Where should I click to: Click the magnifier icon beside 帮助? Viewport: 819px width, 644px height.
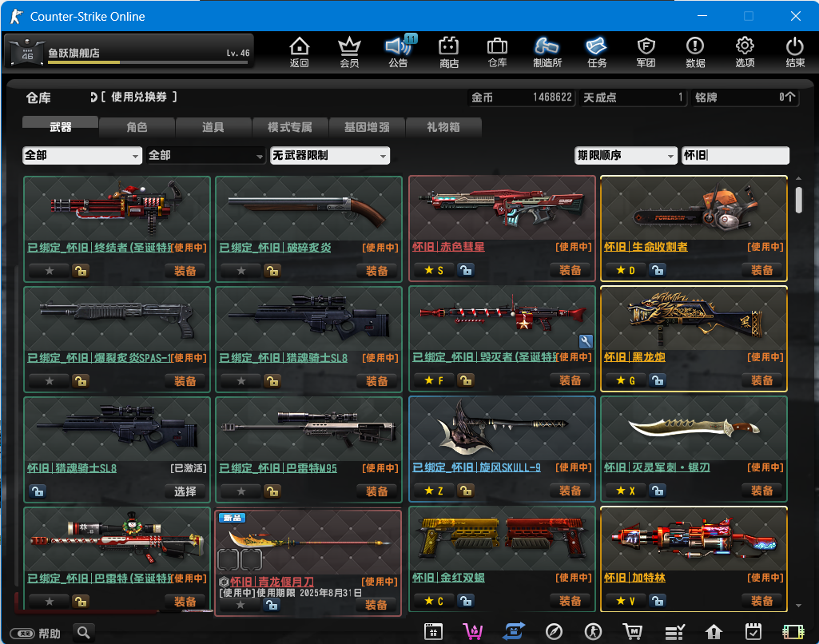point(84,633)
